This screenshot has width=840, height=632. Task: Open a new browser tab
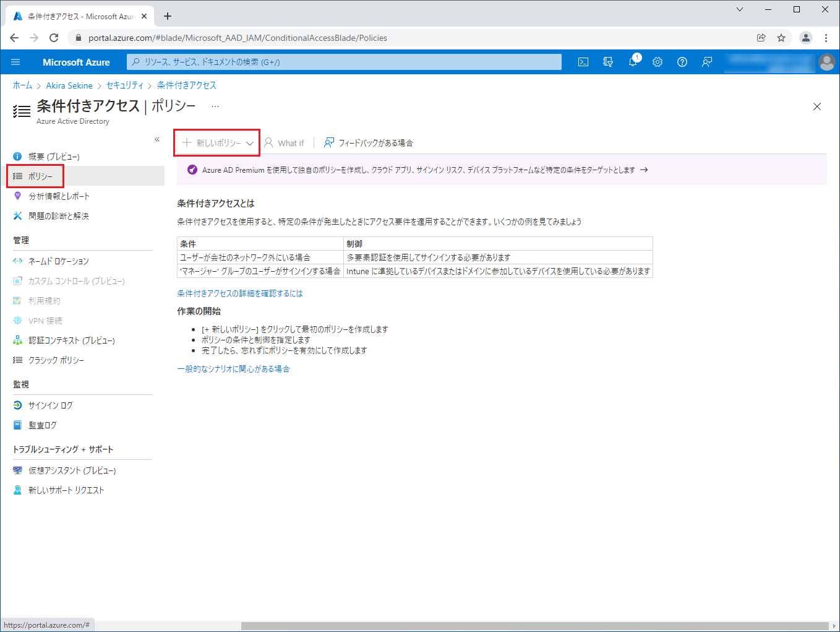click(x=168, y=16)
